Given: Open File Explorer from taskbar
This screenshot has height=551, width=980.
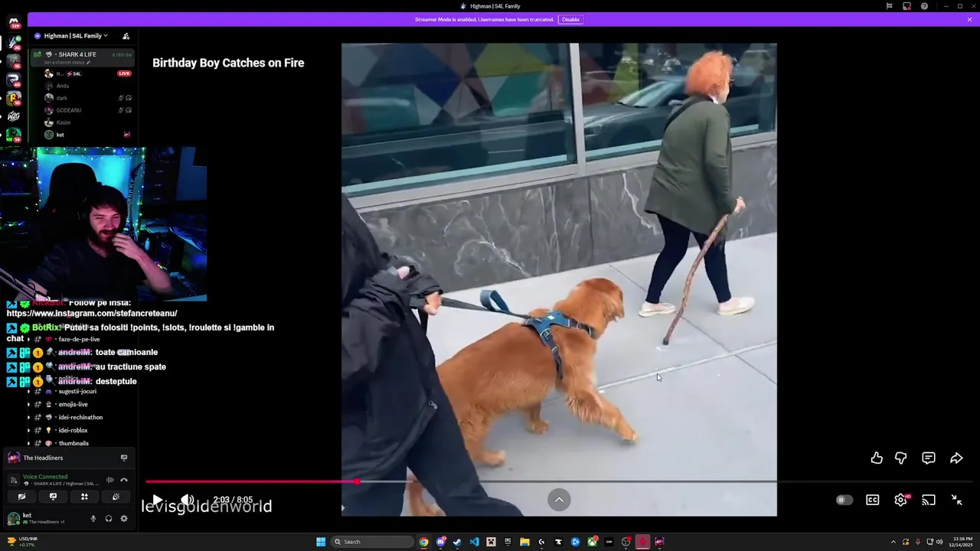Looking at the screenshot, I should 524,542.
